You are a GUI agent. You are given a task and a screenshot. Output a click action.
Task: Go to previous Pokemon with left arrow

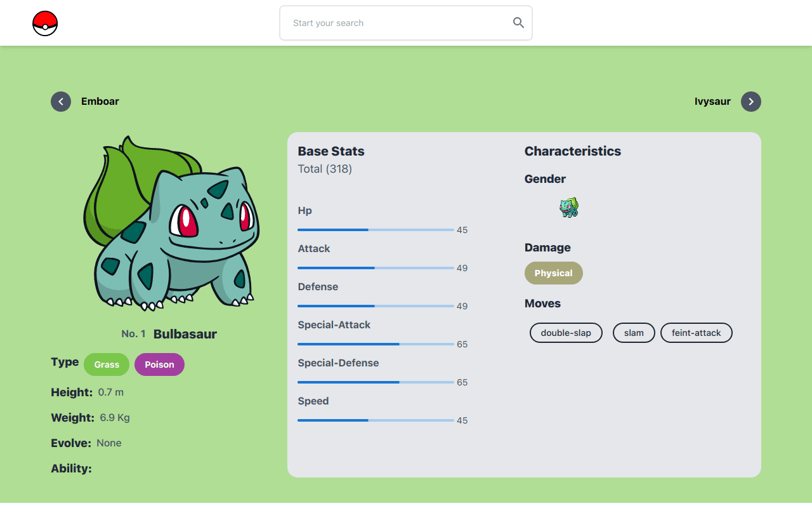(61, 102)
